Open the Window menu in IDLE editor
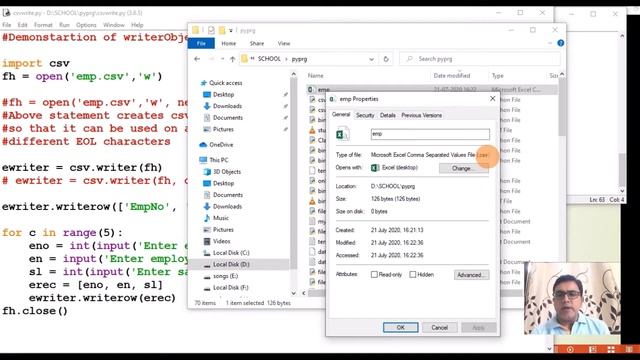This screenshot has width=640, height=360. (x=113, y=25)
